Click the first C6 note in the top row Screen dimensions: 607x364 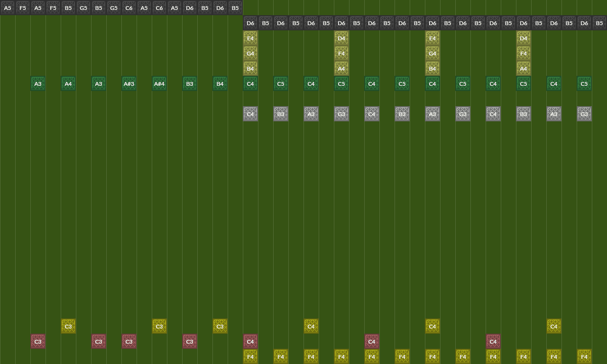129,8
